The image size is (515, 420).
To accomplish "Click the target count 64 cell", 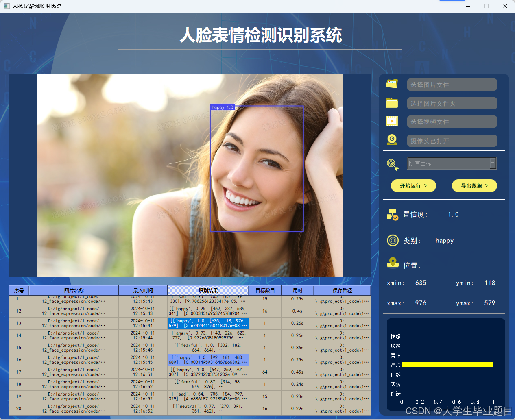I will tap(265, 372).
